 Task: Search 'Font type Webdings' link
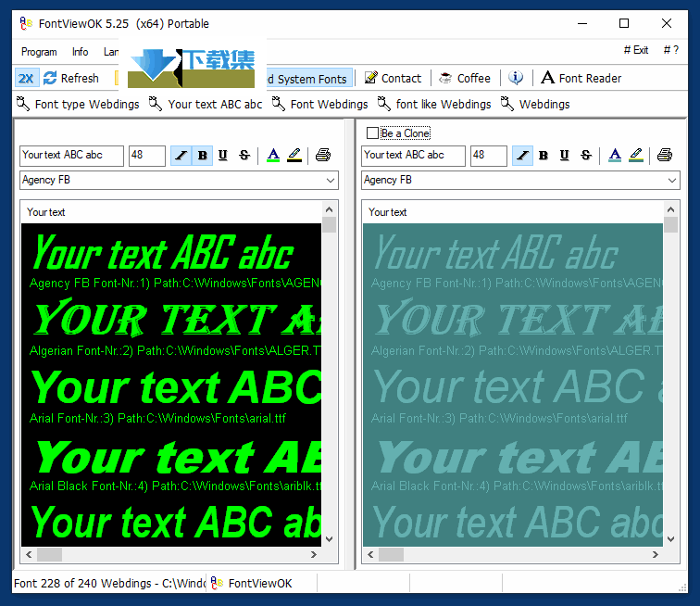[78, 104]
